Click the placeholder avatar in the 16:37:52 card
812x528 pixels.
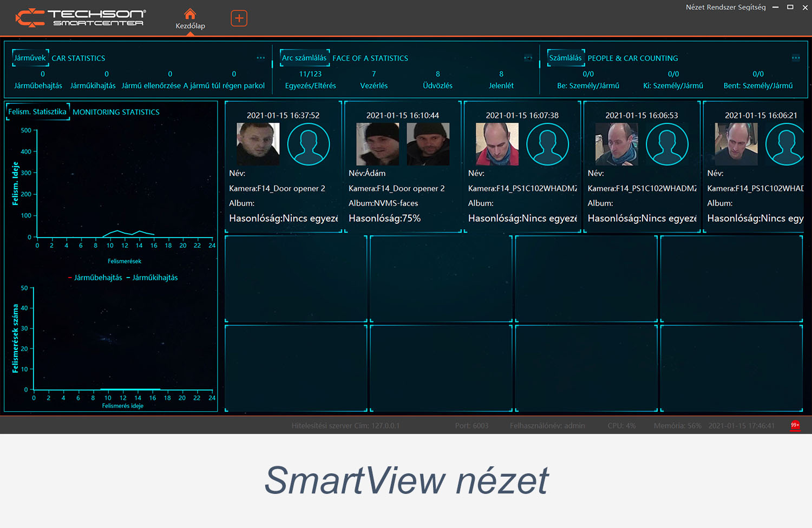[309, 144]
